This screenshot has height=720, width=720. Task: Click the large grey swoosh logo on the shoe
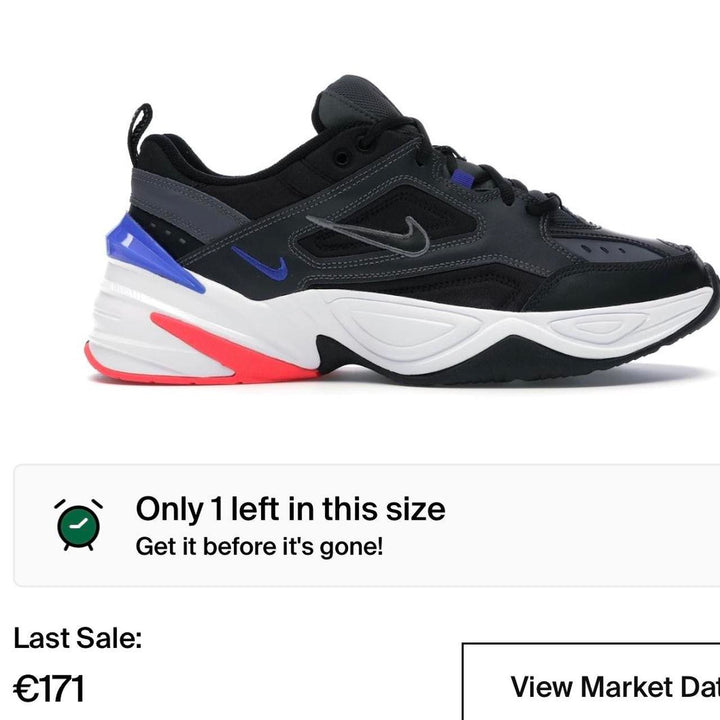click(x=371, y=235)
